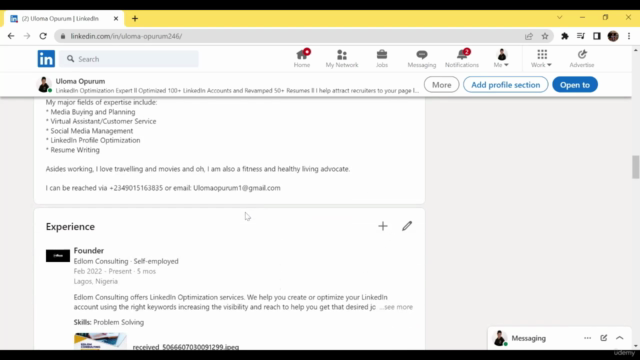Screen dimensions: 640x360
Task: Click Add profile section button
Action: point(505,84)
